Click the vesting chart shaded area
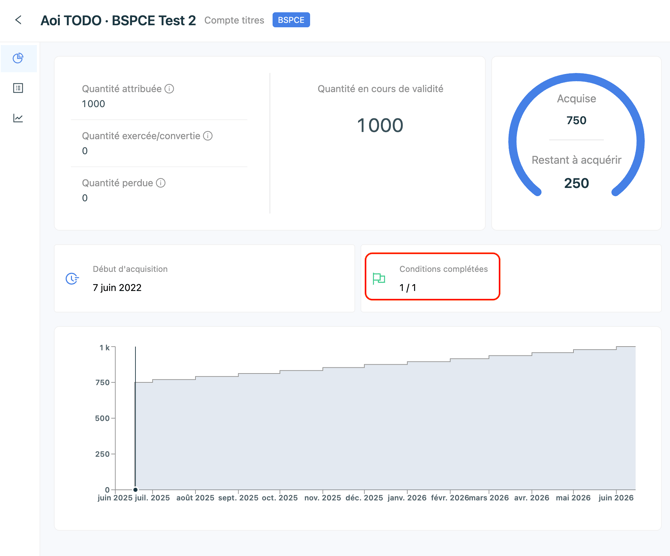 click(385, 427)
